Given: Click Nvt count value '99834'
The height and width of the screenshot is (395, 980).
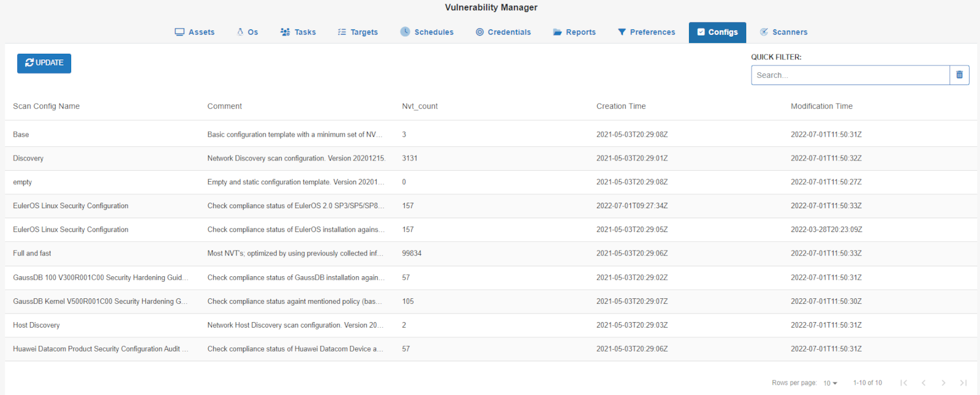Looking at the screenshot, I should (x=412, y=254).
